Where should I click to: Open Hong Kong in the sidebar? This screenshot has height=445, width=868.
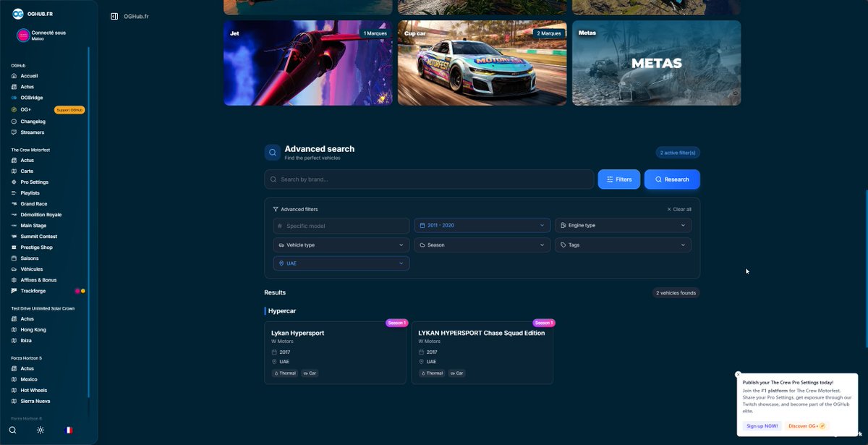point(33,330)
